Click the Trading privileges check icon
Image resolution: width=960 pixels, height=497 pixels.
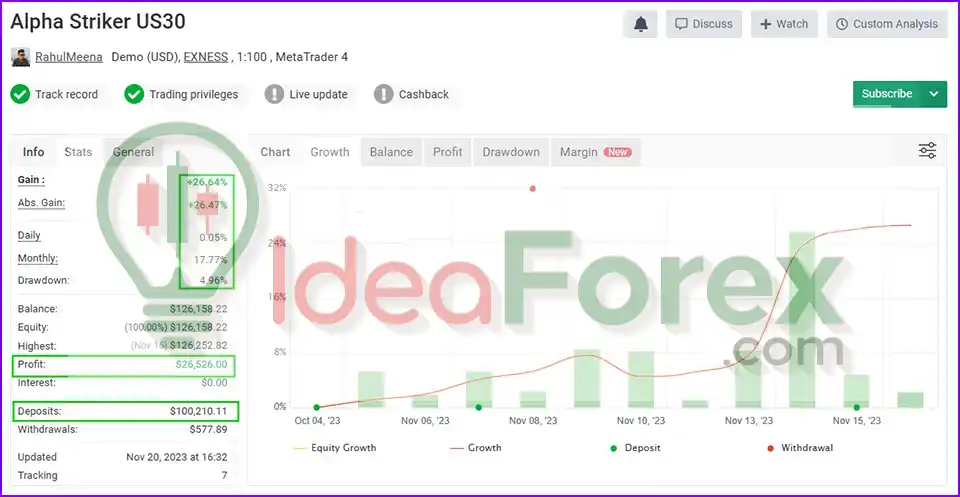click(134, 94)
